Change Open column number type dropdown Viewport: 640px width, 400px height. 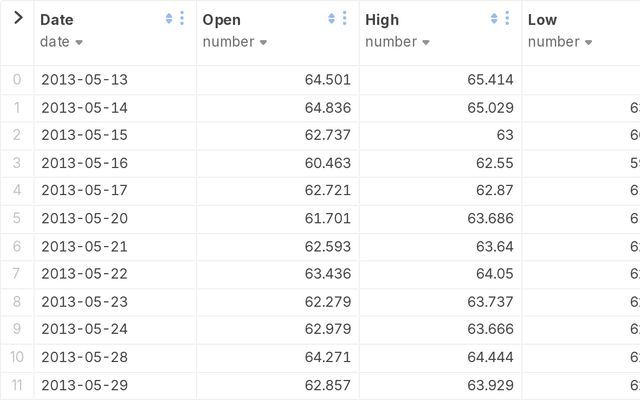pos(235,42)
